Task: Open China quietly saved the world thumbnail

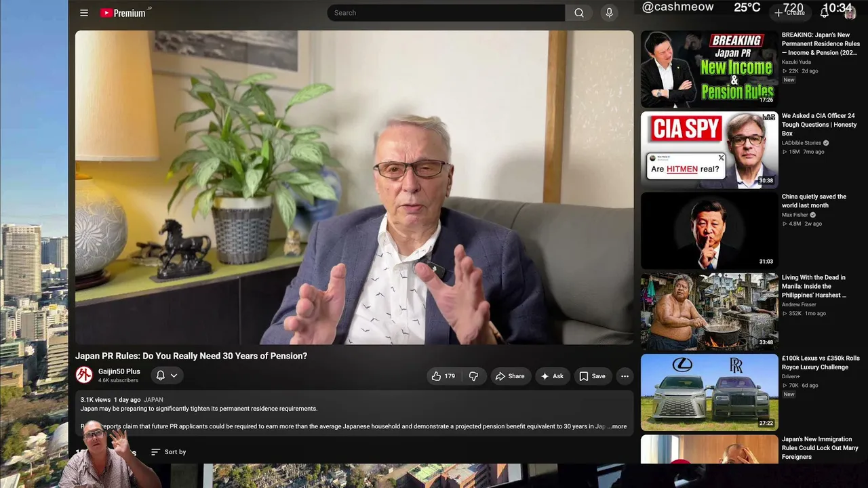Action: [709, 230]
